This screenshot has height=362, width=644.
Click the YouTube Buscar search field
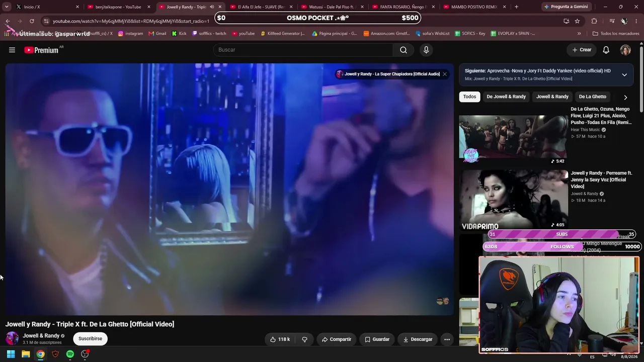coord(303,50)
